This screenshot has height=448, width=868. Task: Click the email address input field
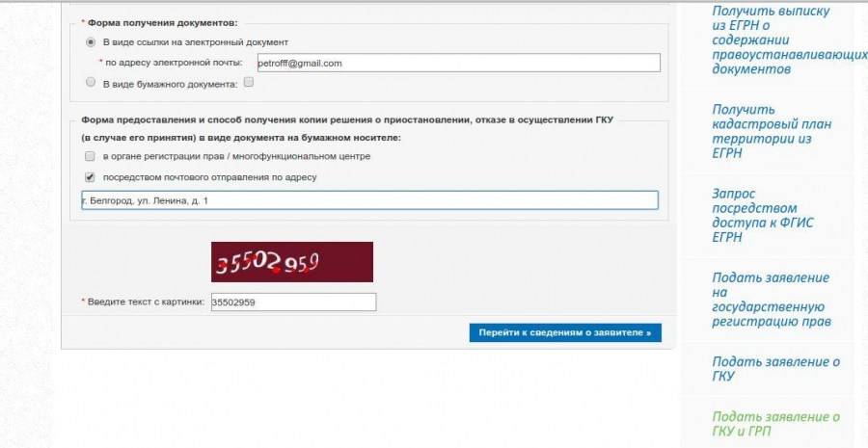pos(458,63)
